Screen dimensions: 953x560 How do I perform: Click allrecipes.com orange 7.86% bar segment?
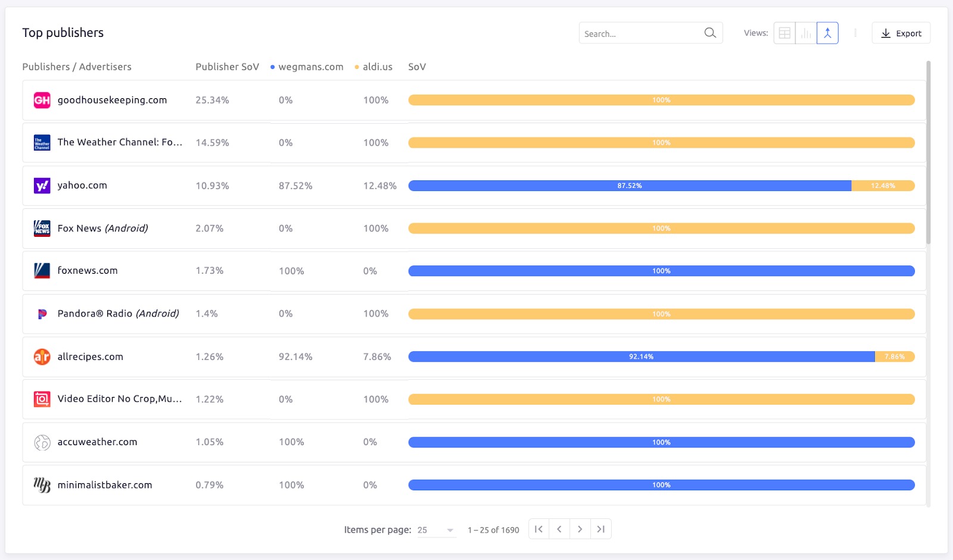tap(895, 356)
